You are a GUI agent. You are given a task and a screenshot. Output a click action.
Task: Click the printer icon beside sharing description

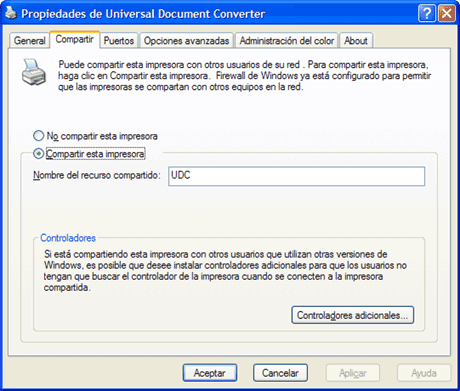(33, 72)
